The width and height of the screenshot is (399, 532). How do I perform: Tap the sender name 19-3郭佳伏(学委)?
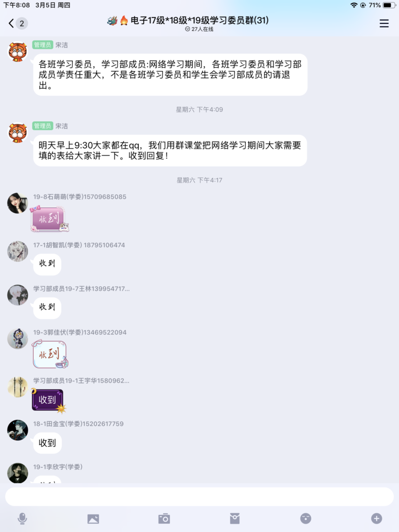tap(80, 332)
